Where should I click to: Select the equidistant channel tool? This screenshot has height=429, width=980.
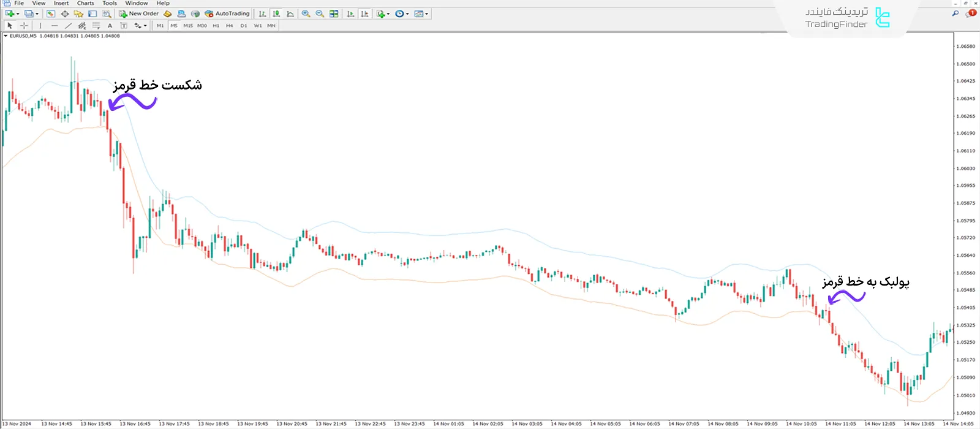pyautogui.click(x=81, y=26)
